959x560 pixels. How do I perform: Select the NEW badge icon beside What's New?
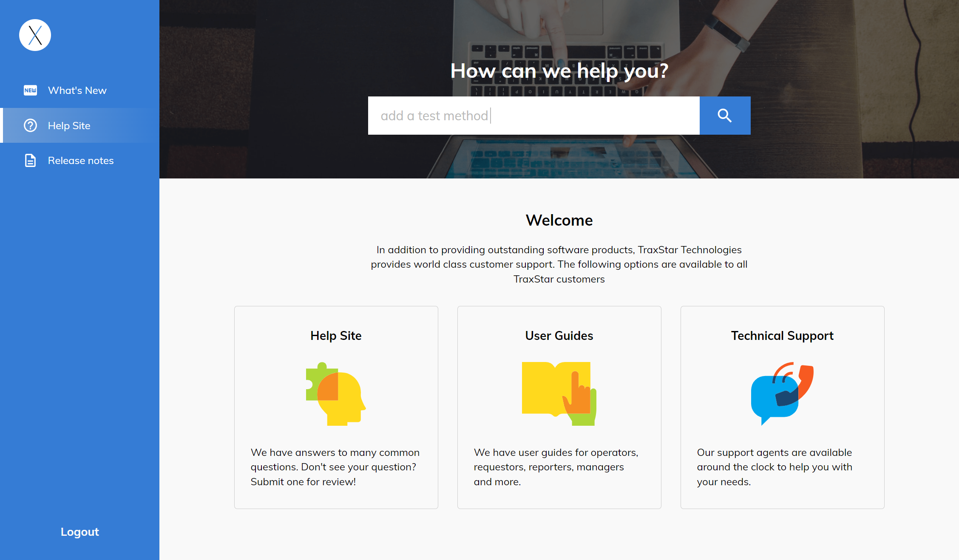point(30,90)
